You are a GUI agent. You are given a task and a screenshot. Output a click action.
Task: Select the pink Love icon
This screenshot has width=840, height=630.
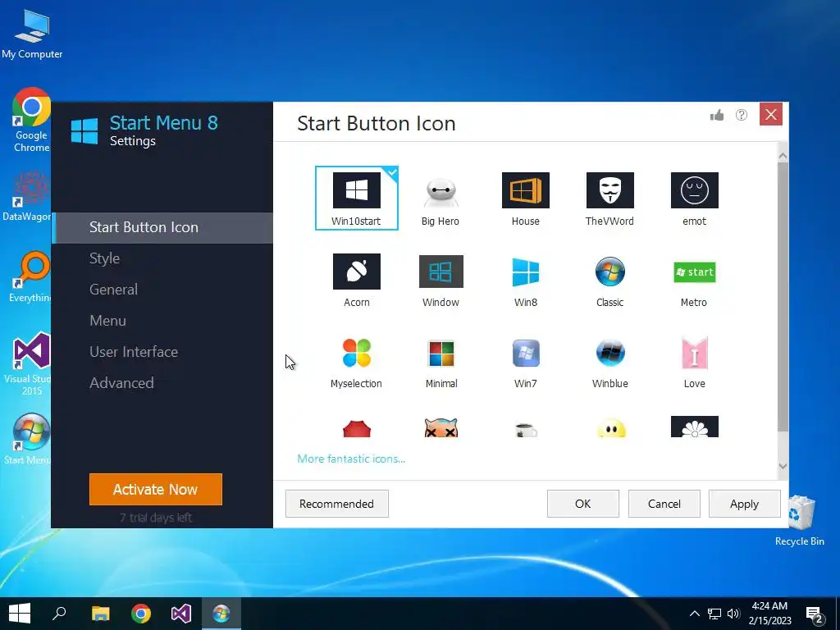pos(694,362)
